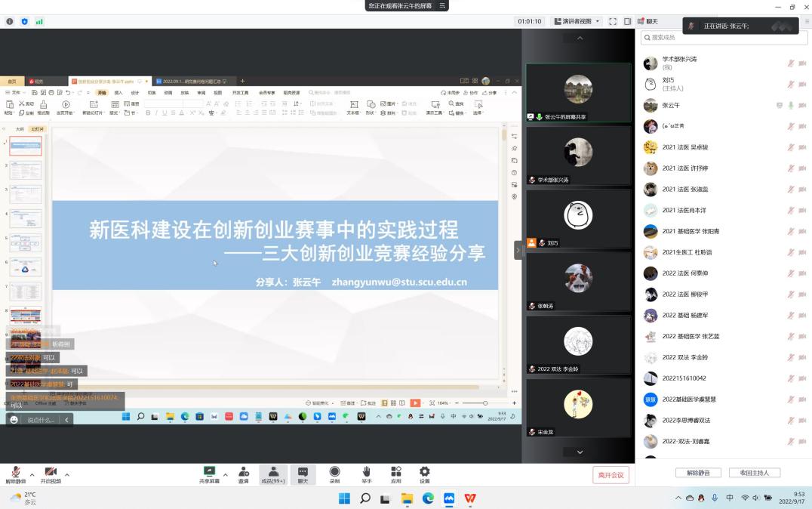Open the 邀请 invite icon
This screenshot has width=812, height=509.
point(243,472)
